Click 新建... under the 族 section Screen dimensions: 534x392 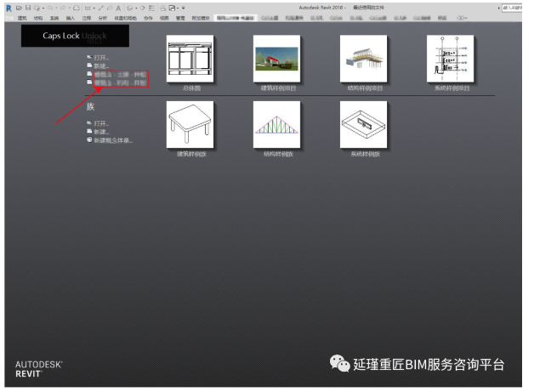pyautogui.click(x=101, y=132)
